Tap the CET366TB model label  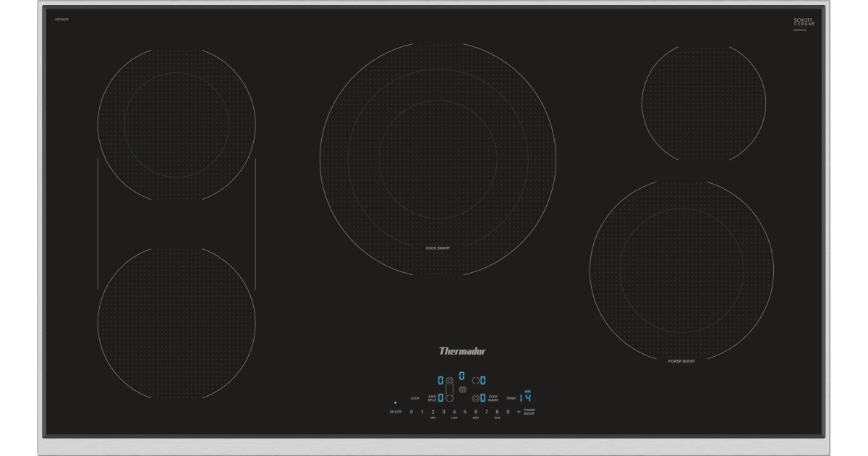(x=59, y=20)
